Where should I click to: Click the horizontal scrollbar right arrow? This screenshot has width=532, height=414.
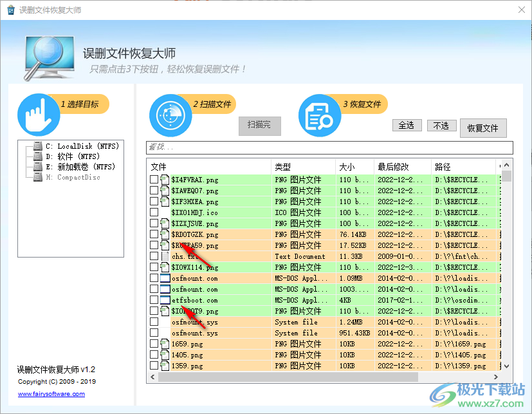pyautogui.click(x=496, y=377)
